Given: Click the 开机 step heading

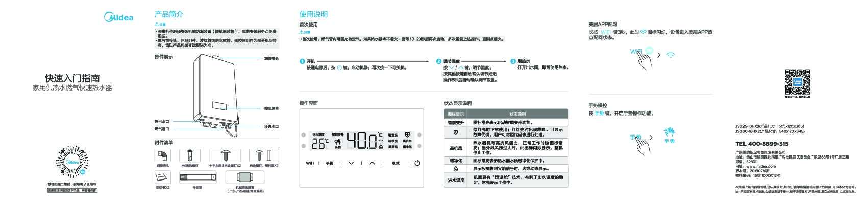Looking at the screenshot, I should (311, 61).
